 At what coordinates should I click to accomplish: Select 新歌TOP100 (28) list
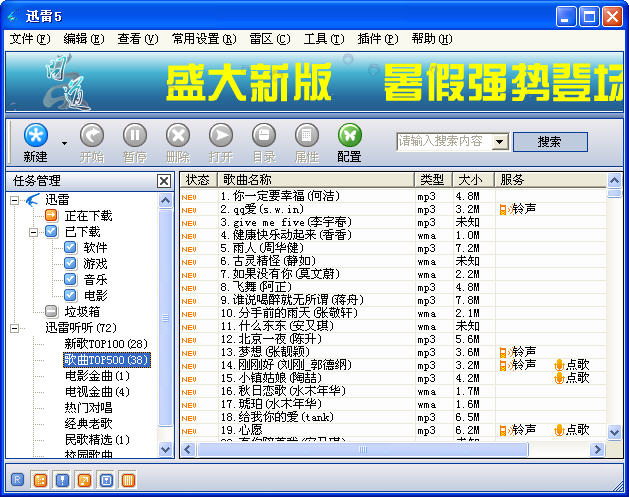point(106,344)
